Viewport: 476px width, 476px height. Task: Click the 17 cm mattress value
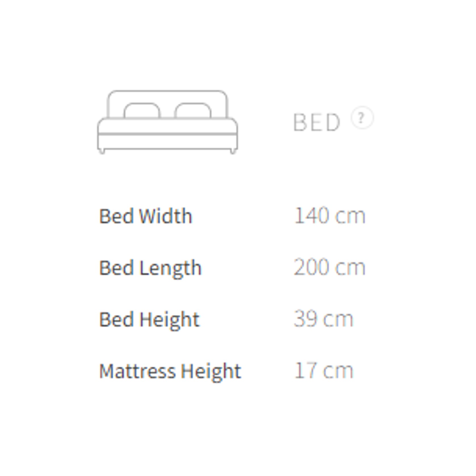pyautogui.click(x=324, y=371)
